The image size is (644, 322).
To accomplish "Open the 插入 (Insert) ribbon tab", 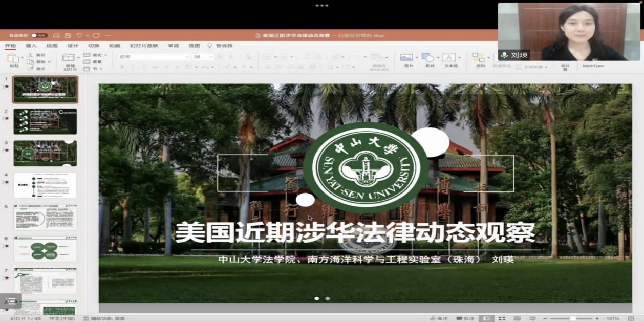I will tap(31, 46).
